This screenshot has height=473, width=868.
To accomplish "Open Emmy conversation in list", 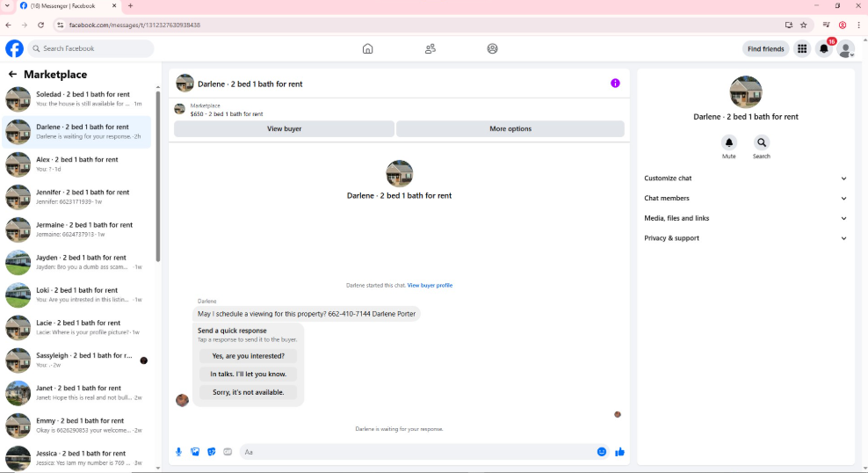I will tap(77, 426).
